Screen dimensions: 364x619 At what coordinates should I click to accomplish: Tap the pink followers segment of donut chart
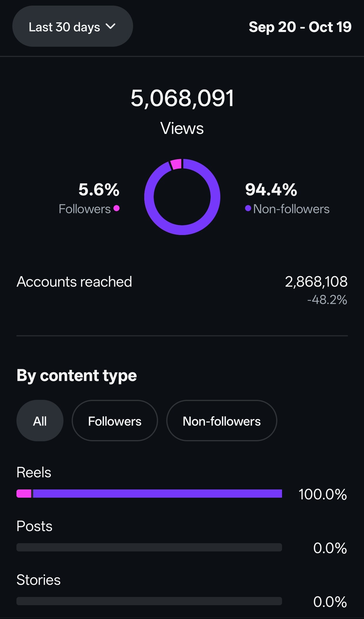pos(176,164)
